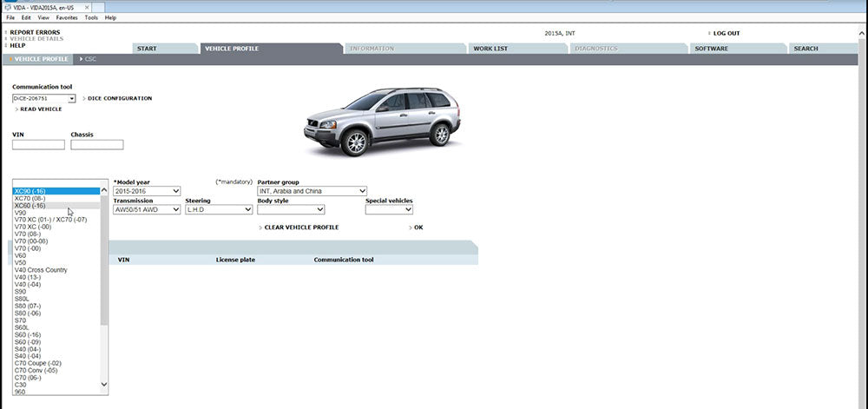
Task: Open the Transmission dropdown
Action: pyautogui.click(x=147, y=209)
